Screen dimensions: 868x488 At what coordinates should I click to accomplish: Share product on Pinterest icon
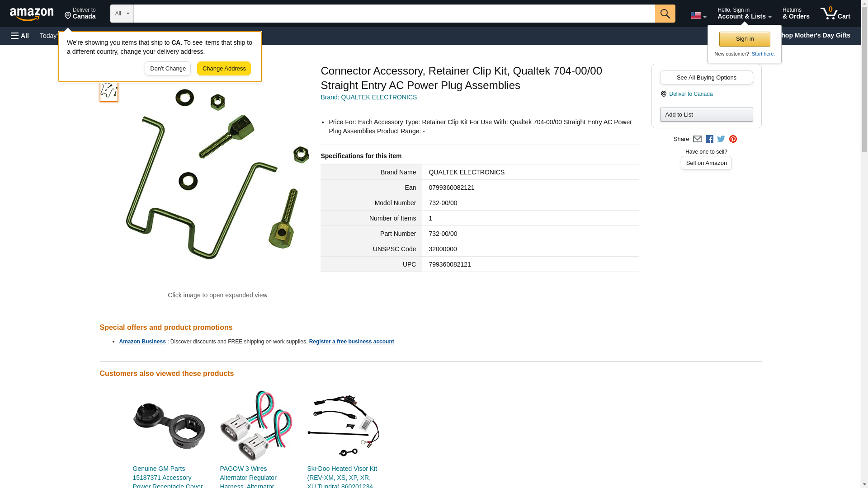click(733, 139)
